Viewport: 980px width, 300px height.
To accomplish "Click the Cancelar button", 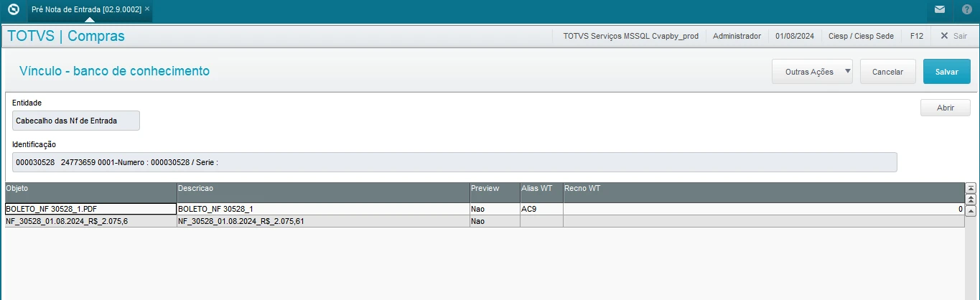I will 887,72.
